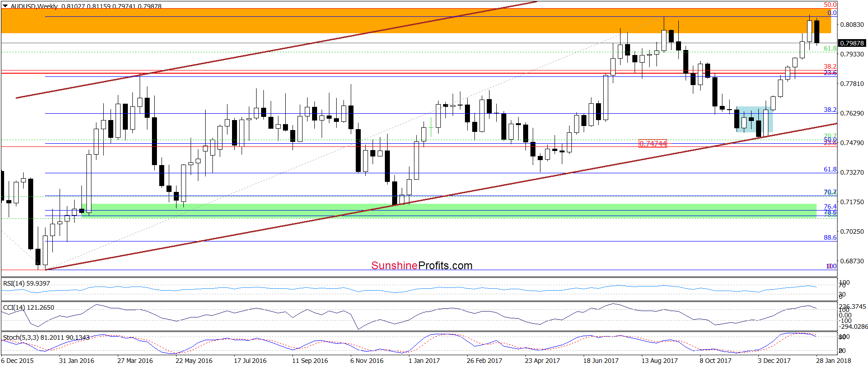Viewport: 868px width, 367px height.
Task: Click the red 0.74744 price level label
Action: (x=653, y=144)
